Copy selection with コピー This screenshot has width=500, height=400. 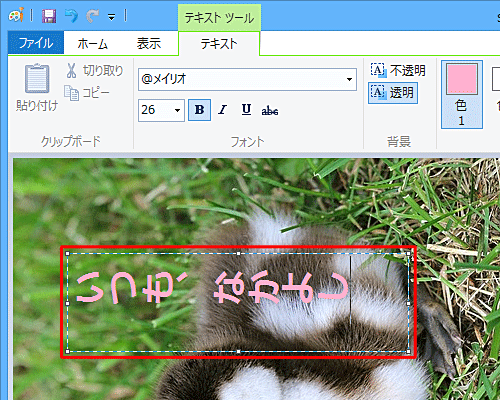pos(87,93)
